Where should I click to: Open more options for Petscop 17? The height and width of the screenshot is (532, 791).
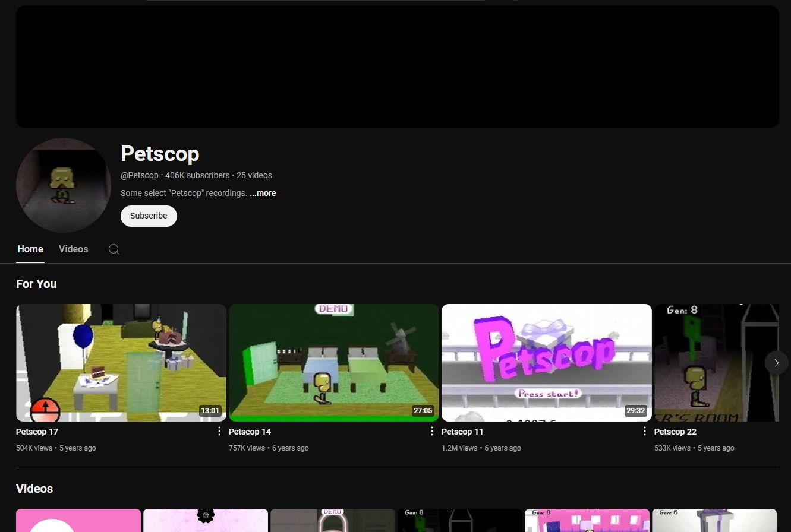(x=219, y=431)
